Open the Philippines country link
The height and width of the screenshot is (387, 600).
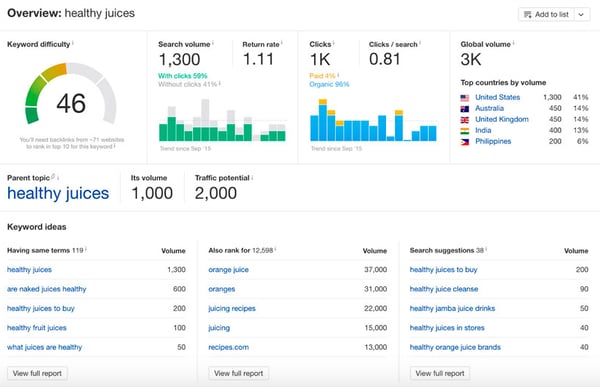coord(493,142)
